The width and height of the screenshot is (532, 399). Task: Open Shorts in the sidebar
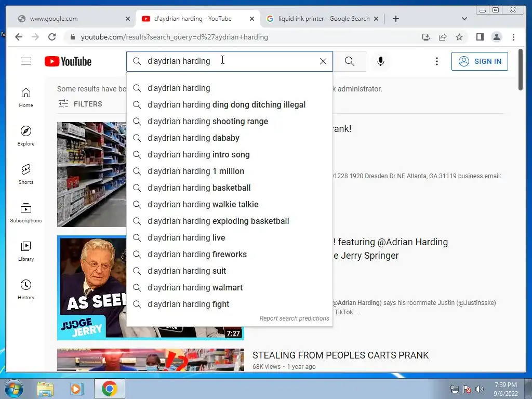26,175
